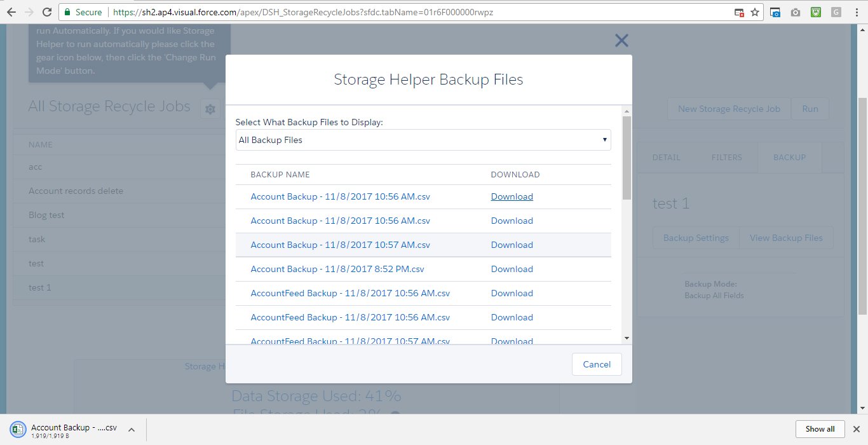Click Show all downloads button

coord(820,429)
